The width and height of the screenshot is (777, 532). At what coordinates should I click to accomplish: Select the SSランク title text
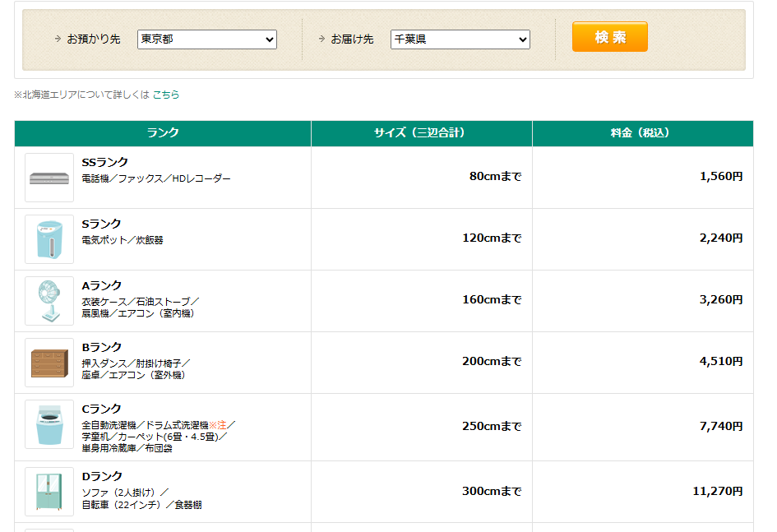coord(105,162)
